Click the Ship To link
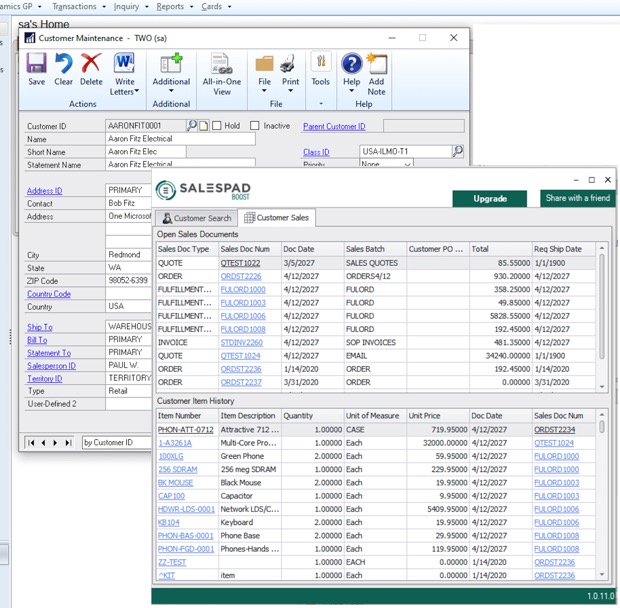Image resolution: width=620 pixels, height=608 pixels. coord(40,327)
